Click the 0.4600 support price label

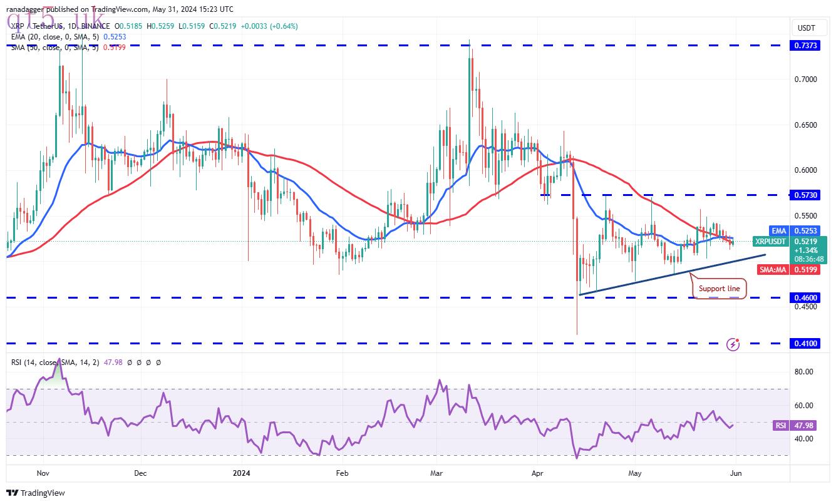point(805,298)
